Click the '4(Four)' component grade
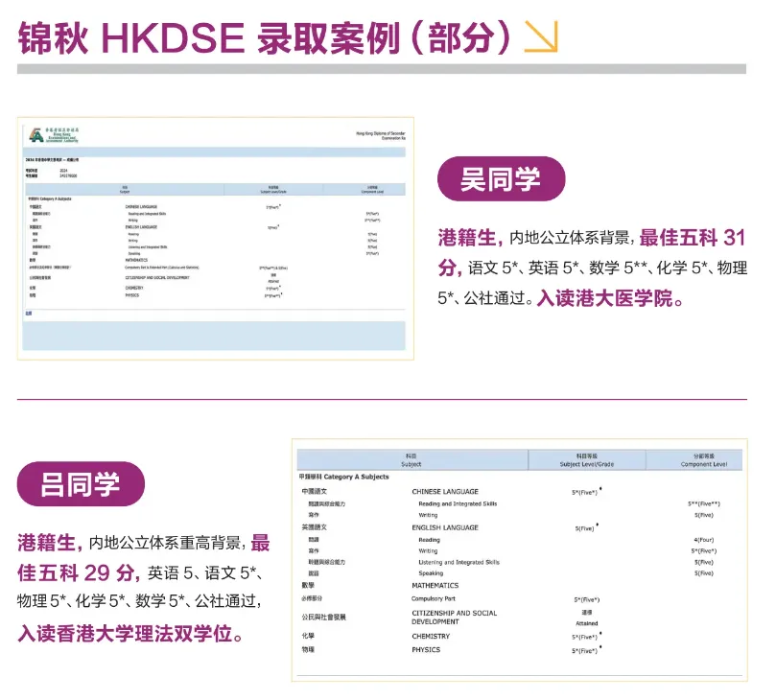Screen dimensions: 776x700 [704, 540]
